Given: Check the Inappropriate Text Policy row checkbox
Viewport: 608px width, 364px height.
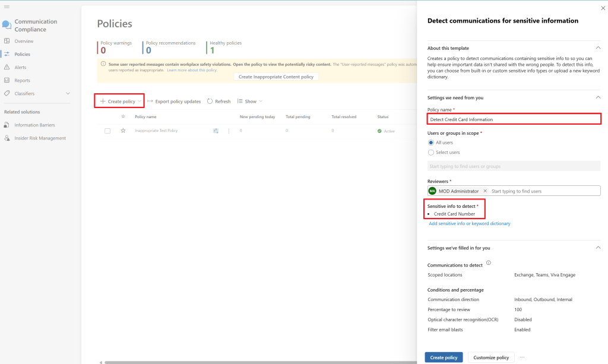Looking at the screenshot, I should pyautogui.click(x=107, y=131).
